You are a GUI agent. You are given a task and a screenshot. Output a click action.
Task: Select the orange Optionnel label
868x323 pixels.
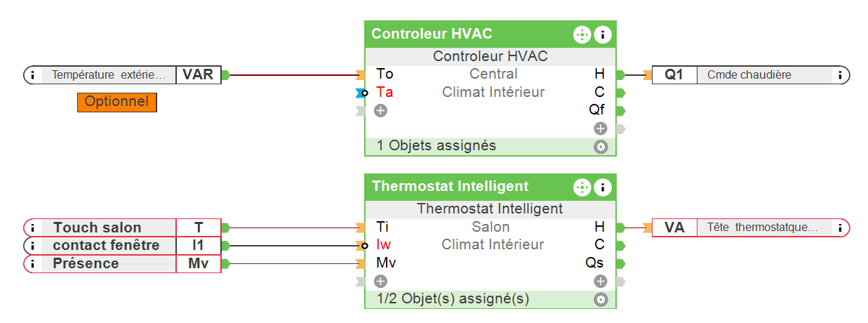[116, 102]
